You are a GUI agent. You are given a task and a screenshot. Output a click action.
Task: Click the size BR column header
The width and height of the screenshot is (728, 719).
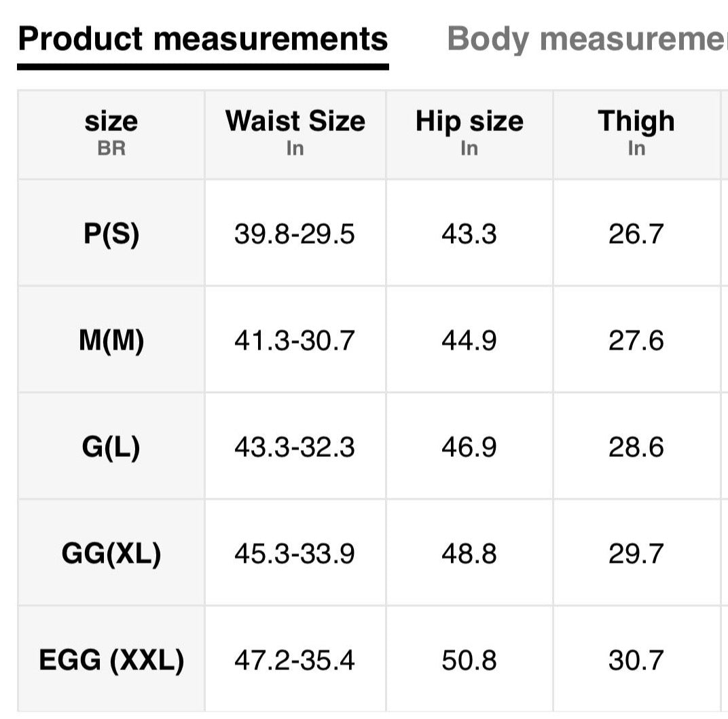tap(111, 134)
